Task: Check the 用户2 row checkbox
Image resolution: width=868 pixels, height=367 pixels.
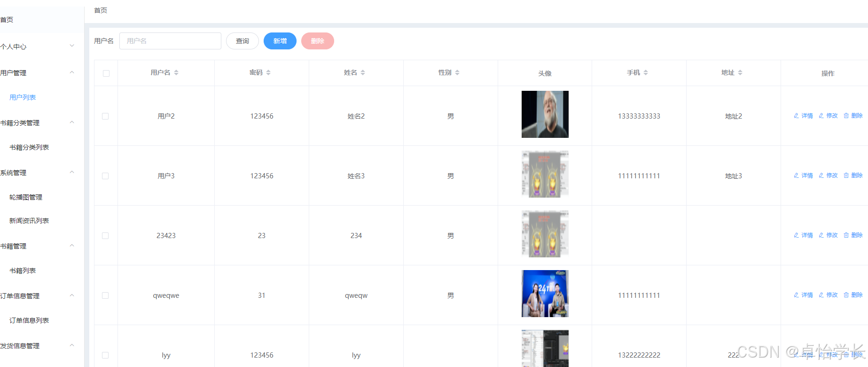Action: [x=105, y=116]
